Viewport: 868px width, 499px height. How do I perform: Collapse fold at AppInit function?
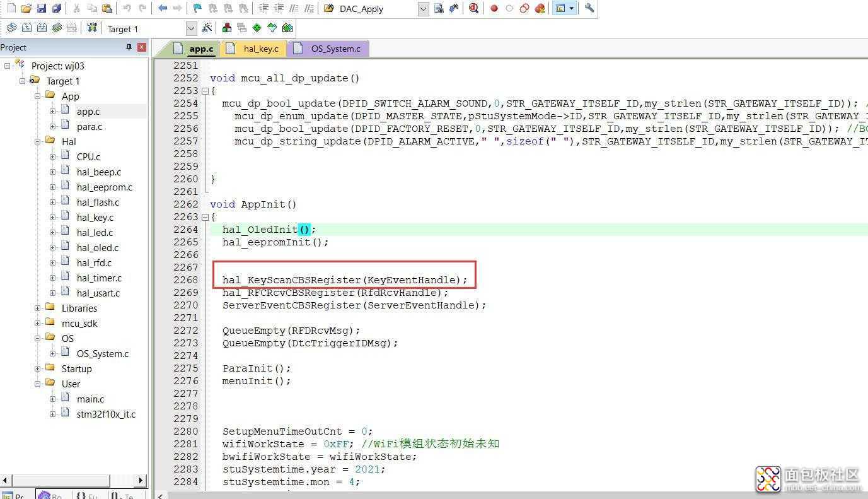[205, 217]
